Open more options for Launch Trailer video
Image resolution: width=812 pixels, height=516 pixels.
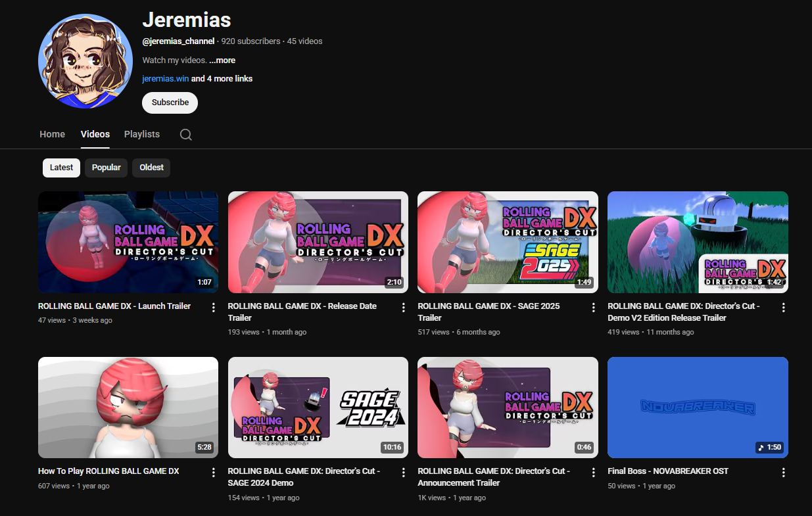pyautogui.click(x=214, y=307)
